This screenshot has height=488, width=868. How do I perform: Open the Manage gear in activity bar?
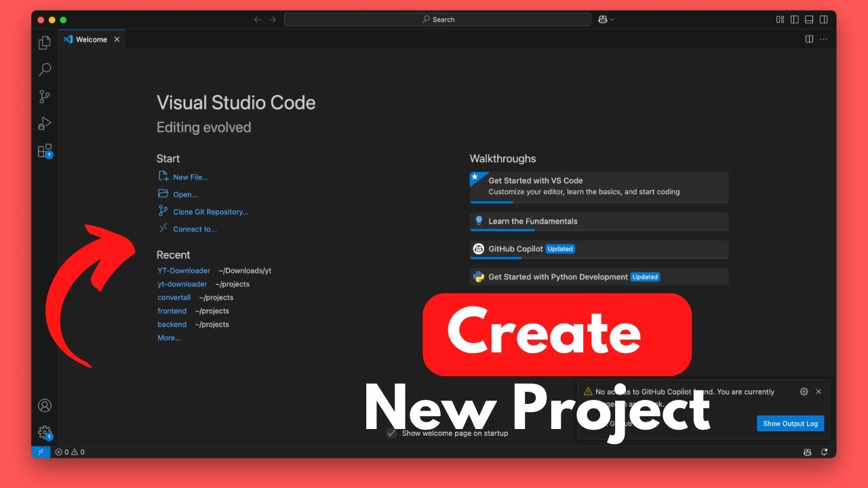click(x=45, y=432)
